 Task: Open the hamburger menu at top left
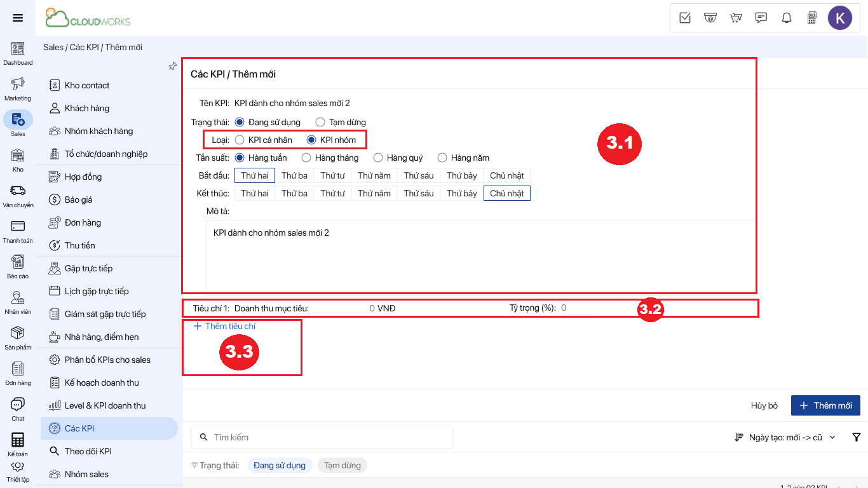pyautogui.click(x=18, y=18)
